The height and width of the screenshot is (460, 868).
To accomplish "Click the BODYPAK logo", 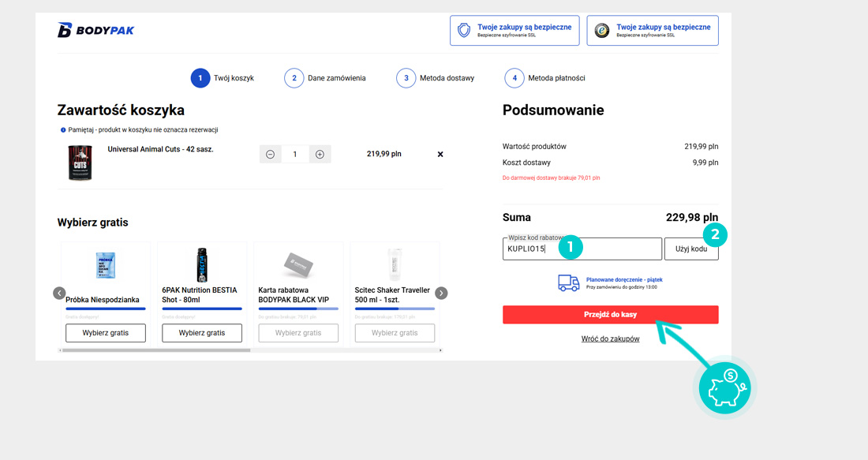I will click(95, 30).
